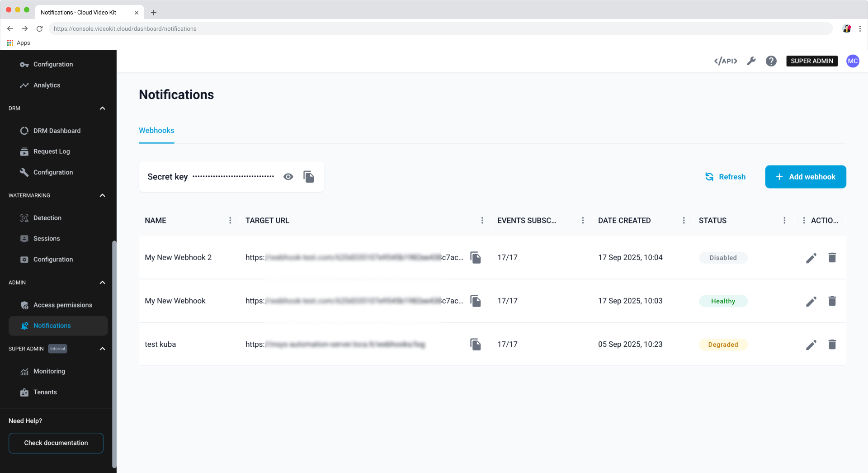
Task: Open Watermarking Detection
Action: pyautogui.click(x=47, y=218)
